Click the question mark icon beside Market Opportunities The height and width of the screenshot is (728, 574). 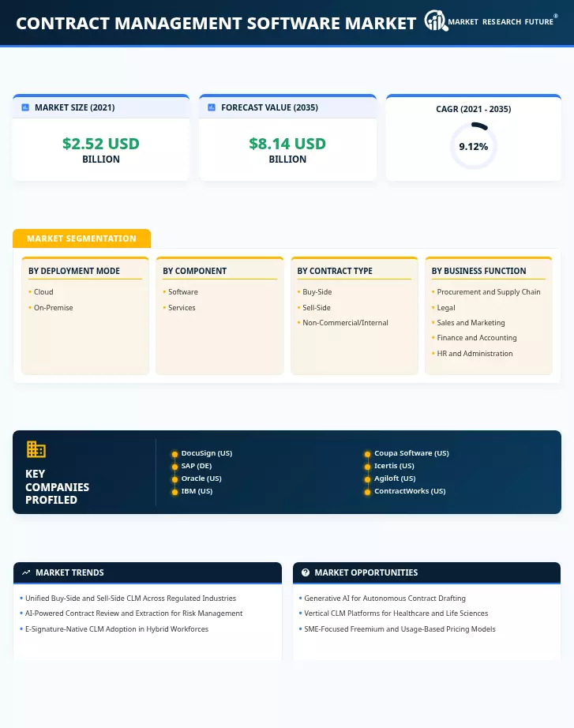pos(305,572)
